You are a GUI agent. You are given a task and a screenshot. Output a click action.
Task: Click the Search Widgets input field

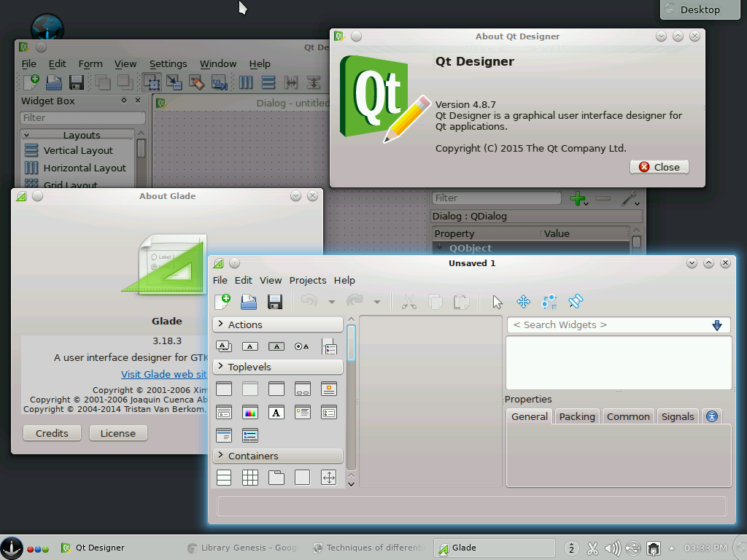[x=607, y=325]
